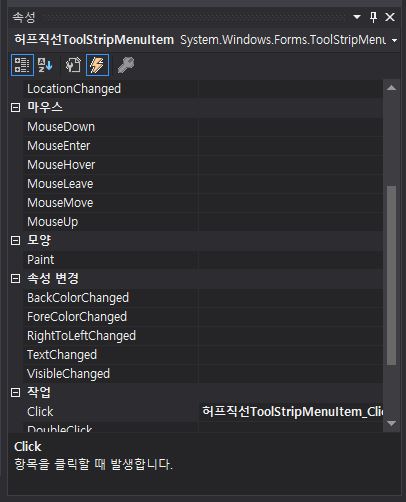
Task: Sort properties alphabetically icon
Action: pos(45,65)
